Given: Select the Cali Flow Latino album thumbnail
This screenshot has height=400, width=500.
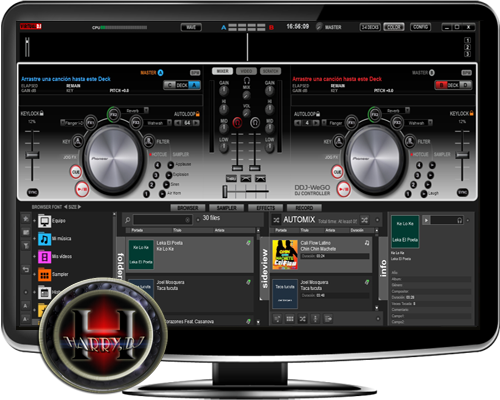Looking at the screenshot, I should coord(285,255).
